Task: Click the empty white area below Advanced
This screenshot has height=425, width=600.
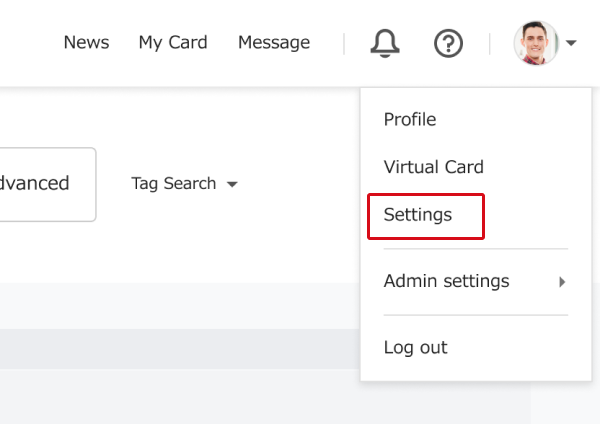Action: tap(180, 252)
